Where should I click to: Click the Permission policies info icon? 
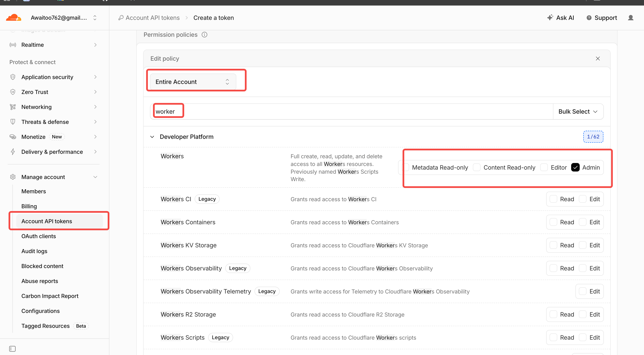click(204, 35)
